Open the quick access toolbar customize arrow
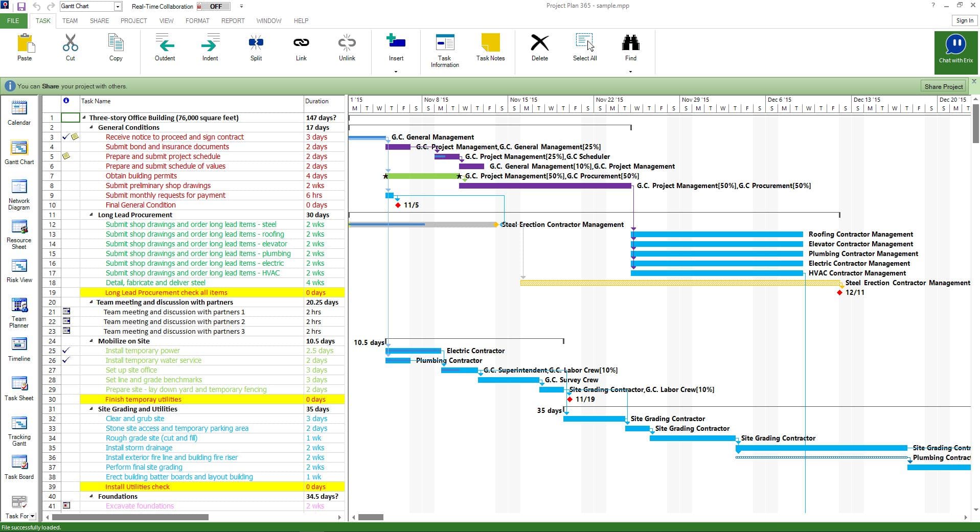 (241, 7)
